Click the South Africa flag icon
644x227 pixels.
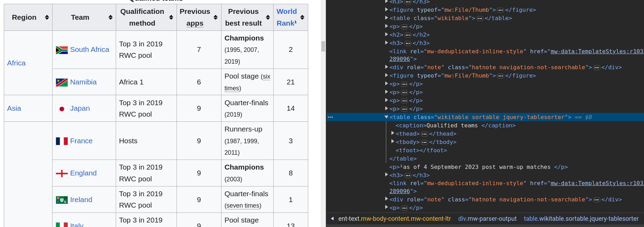click(61, 50)
